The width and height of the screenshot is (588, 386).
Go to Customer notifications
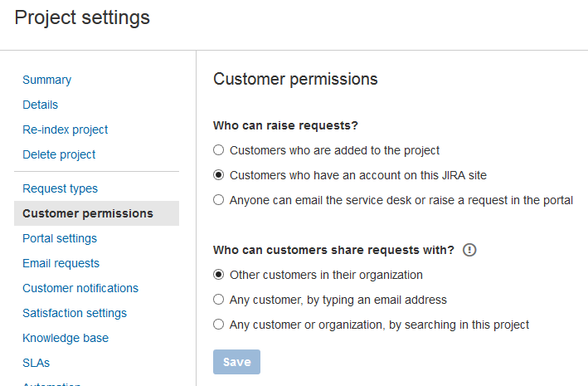coord(80,288)
